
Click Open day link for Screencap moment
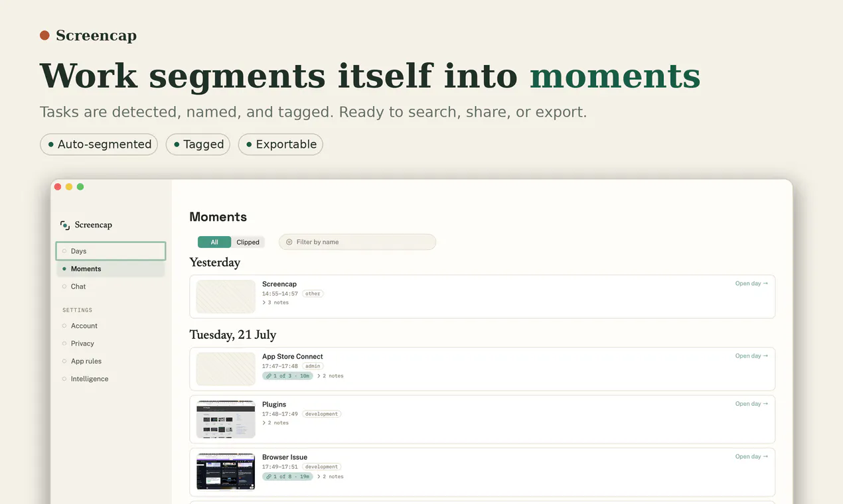tap(751, 284)
